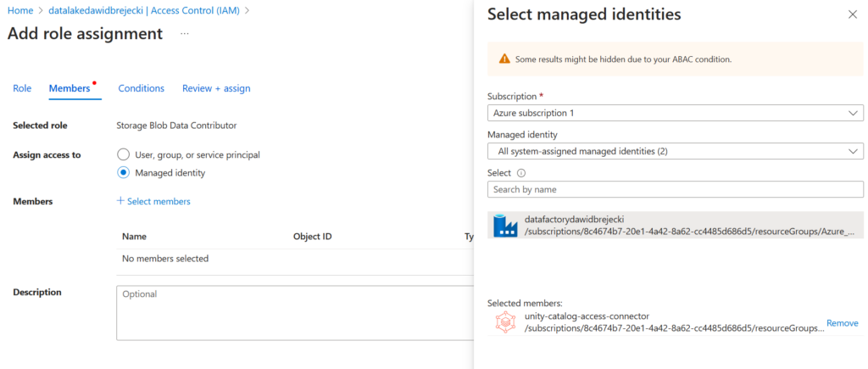Screen dimensions: 868x369
Task: Click the unity-catalog-access-connector icon
Action: 505,322
